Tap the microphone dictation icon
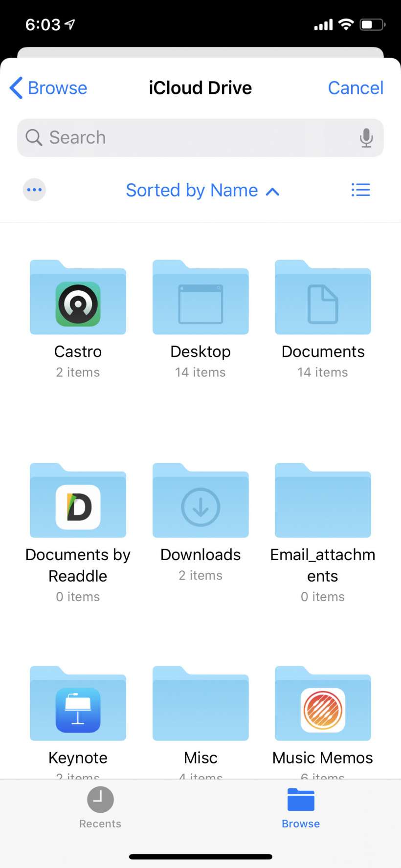401x868 pixels. pyautogui.click(x=366, y=138)
